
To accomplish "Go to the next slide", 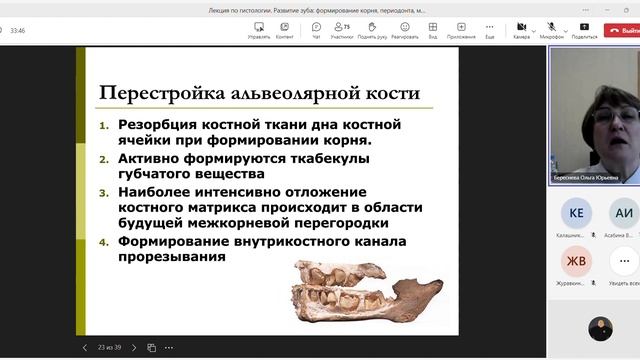I will tap(134, 348).
